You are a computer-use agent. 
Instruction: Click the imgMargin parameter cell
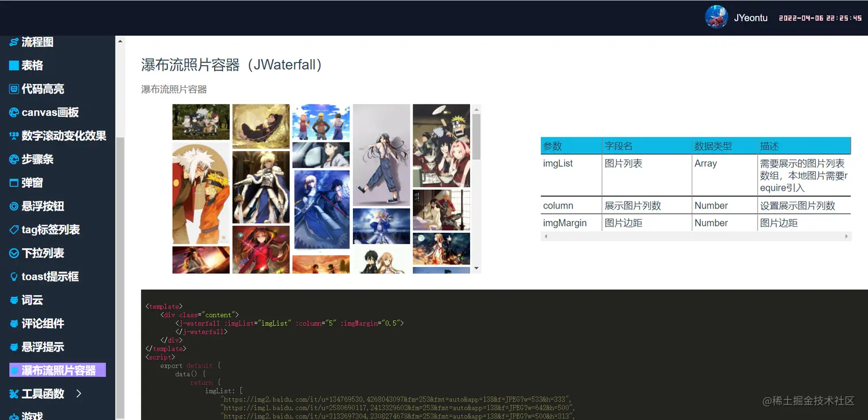571,223
